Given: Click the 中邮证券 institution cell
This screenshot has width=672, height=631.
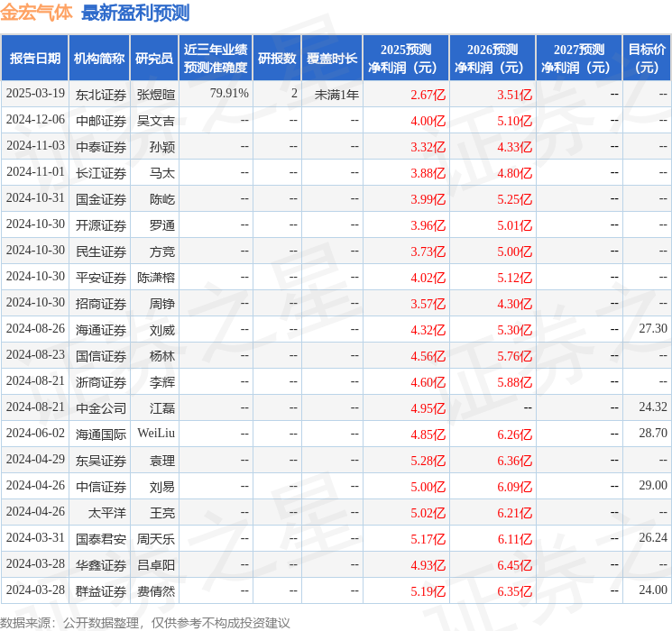Looking at the screenshot, I should pyautogui.click(x=101, y=121).
